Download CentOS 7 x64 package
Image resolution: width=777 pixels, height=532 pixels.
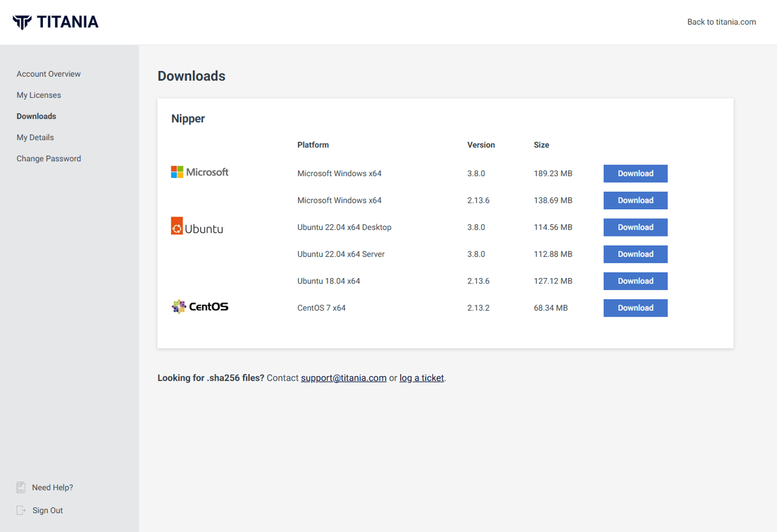(635, 308)
